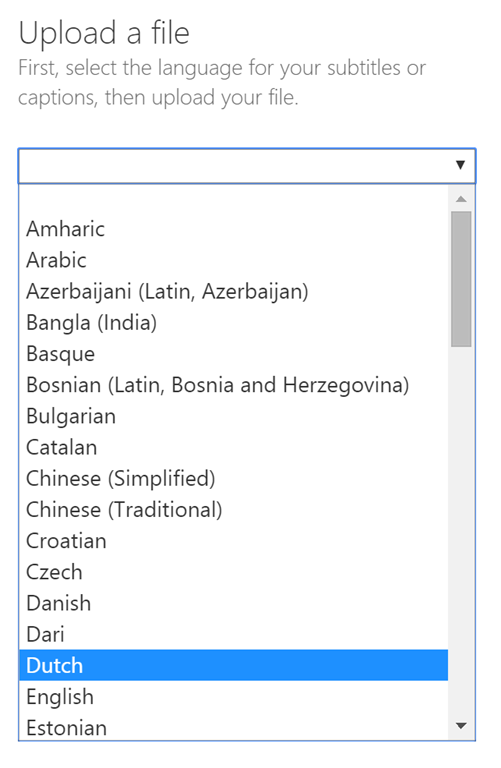Pick Estonian from the list

click(234, 727)
